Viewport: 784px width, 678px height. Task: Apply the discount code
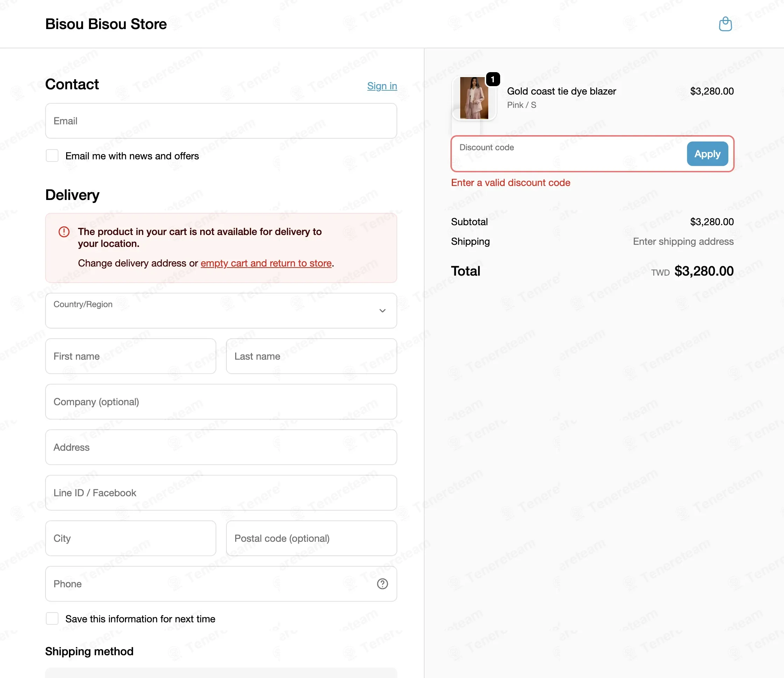point(707,154)
